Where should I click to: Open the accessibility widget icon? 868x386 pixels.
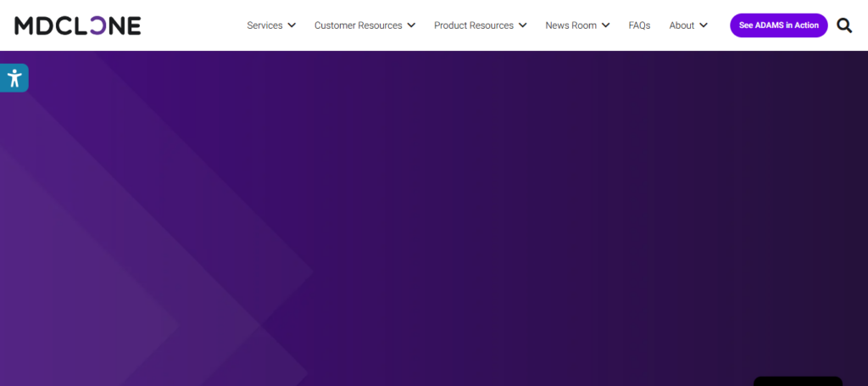[x=14, y=78]
